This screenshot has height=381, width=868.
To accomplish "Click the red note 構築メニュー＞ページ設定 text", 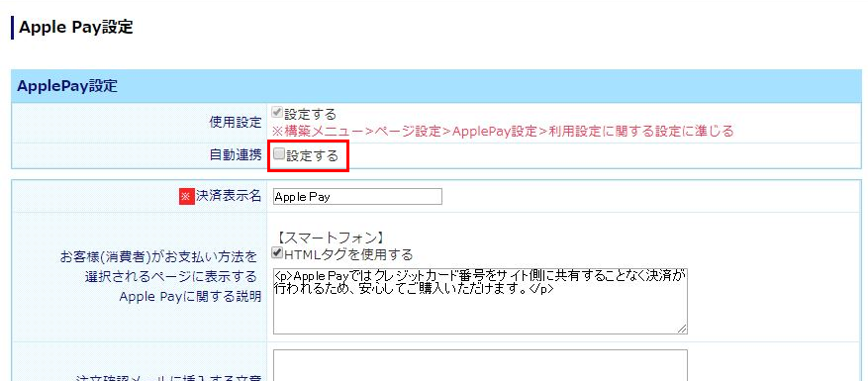I will pyautogui.click(x=502, y=132).
